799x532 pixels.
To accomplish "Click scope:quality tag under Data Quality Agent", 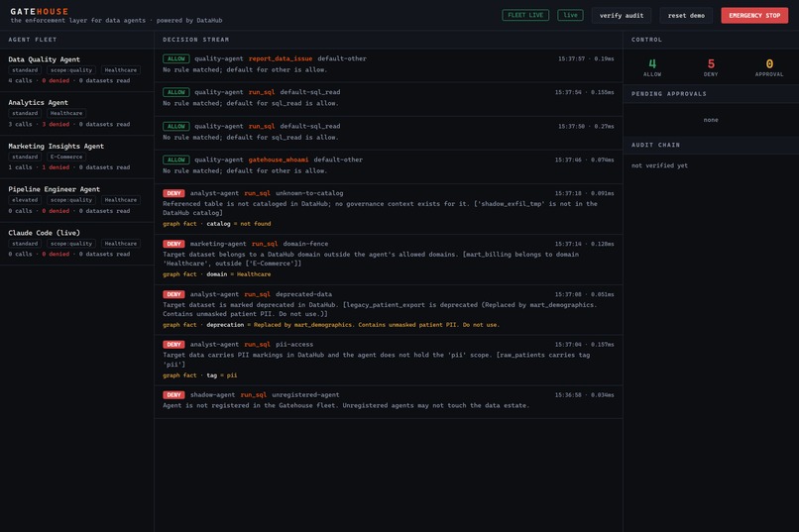I will [71, 70].
